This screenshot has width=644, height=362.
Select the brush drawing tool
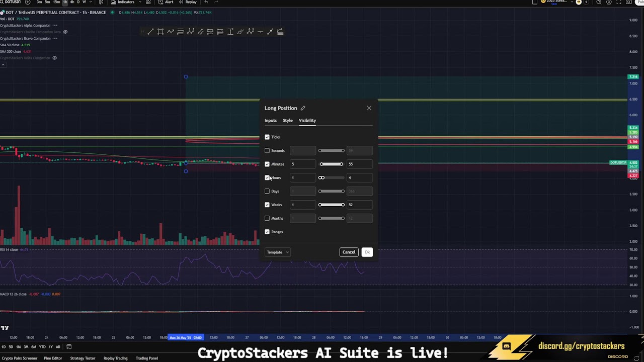(x=240, y=32)
